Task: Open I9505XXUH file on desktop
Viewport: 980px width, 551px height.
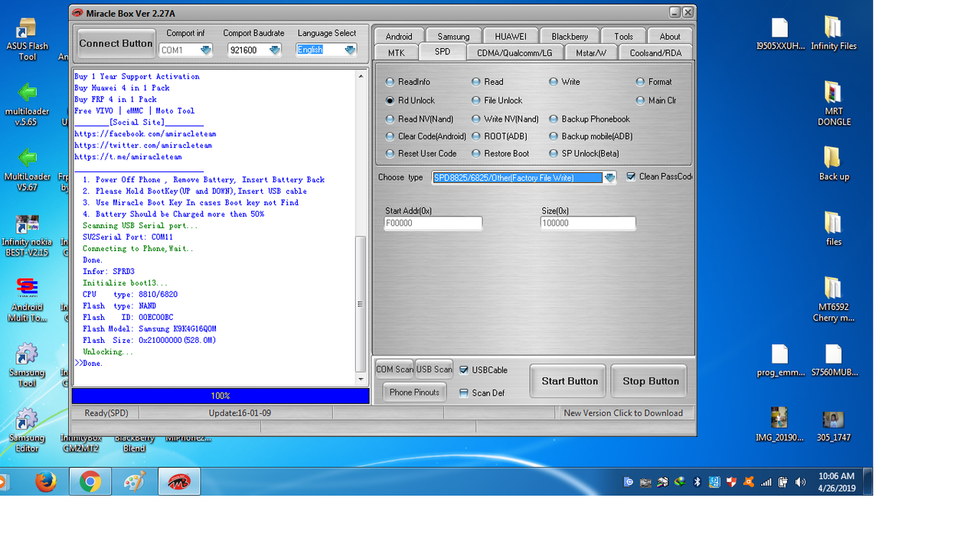Action: tap(780, 34)
